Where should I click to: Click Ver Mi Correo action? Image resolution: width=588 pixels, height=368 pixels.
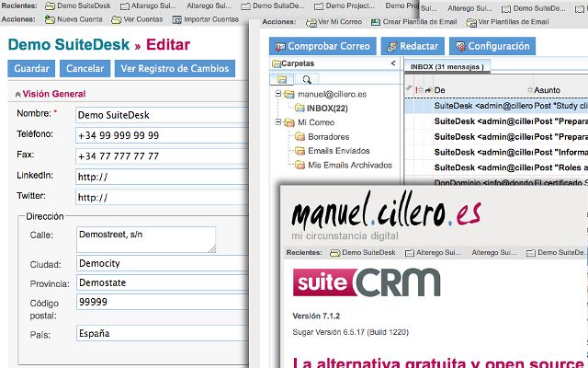(x=340, y=22)
